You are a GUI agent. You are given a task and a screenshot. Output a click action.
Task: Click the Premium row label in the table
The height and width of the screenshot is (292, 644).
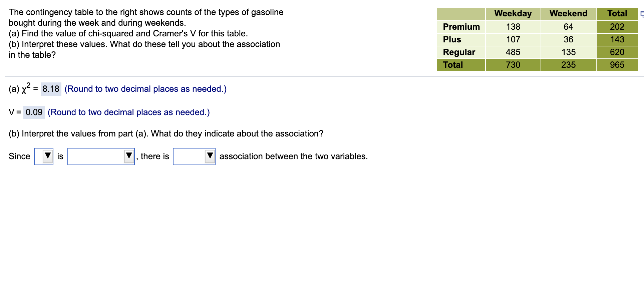point(460,27)
